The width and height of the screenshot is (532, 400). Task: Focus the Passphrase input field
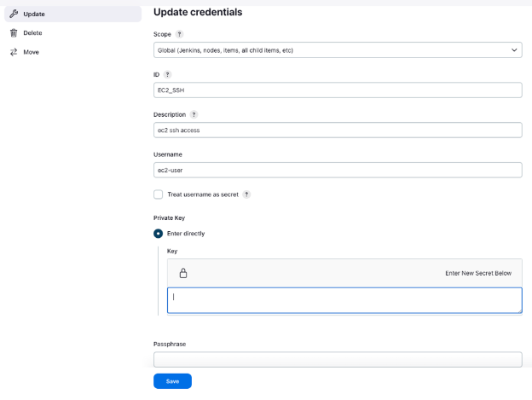point(338,360)
